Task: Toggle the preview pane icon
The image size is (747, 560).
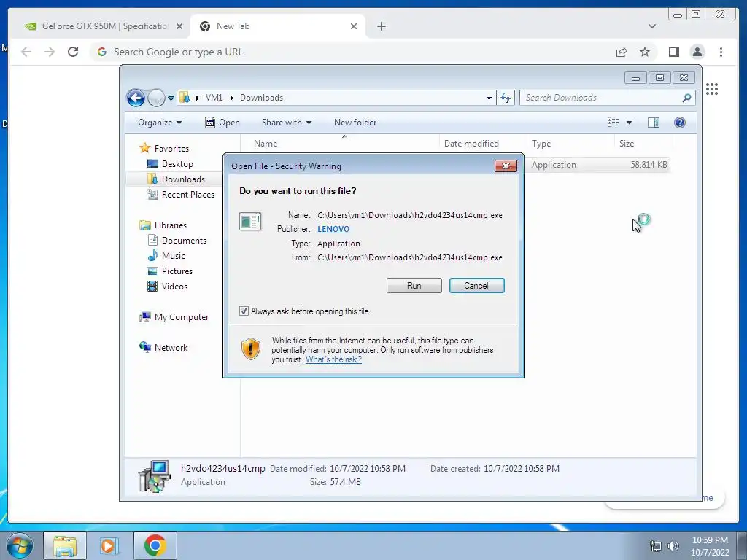Action: point(654,122)
